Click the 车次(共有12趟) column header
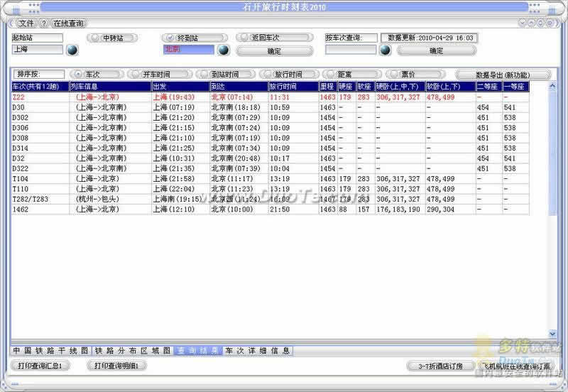This screenshot has width=568, height=392. pos(40,87)
